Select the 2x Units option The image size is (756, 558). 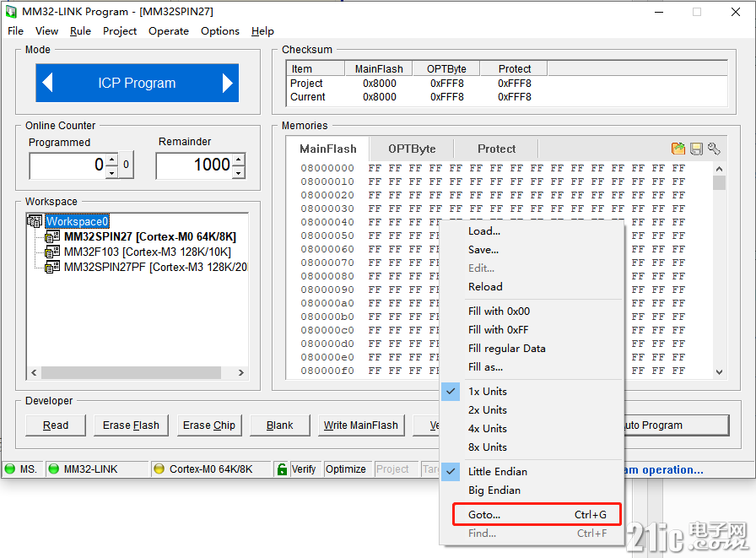[x=532, y=410]
